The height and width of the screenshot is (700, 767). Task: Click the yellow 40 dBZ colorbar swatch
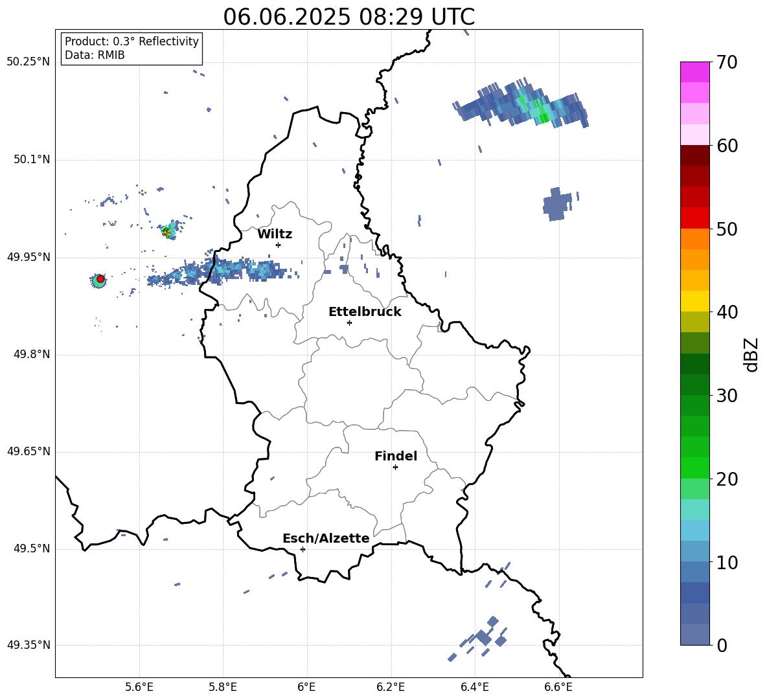[694, 301]
